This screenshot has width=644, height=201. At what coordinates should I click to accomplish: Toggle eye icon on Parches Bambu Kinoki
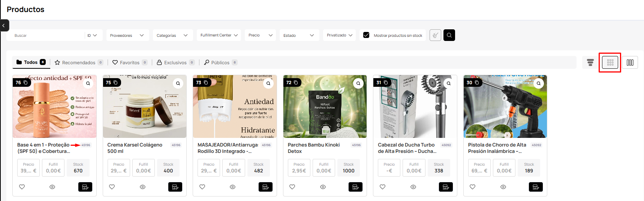323,187
